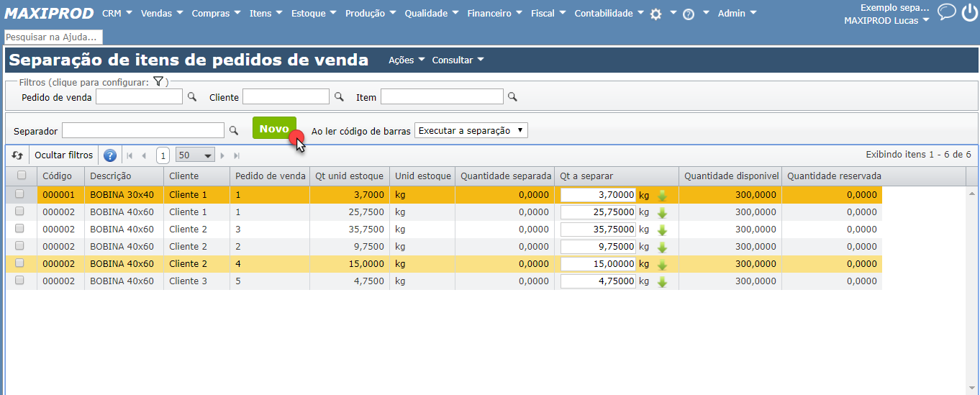Check the Pedido 3 row checkbox
980x395 pixels.
pos(19,228)
